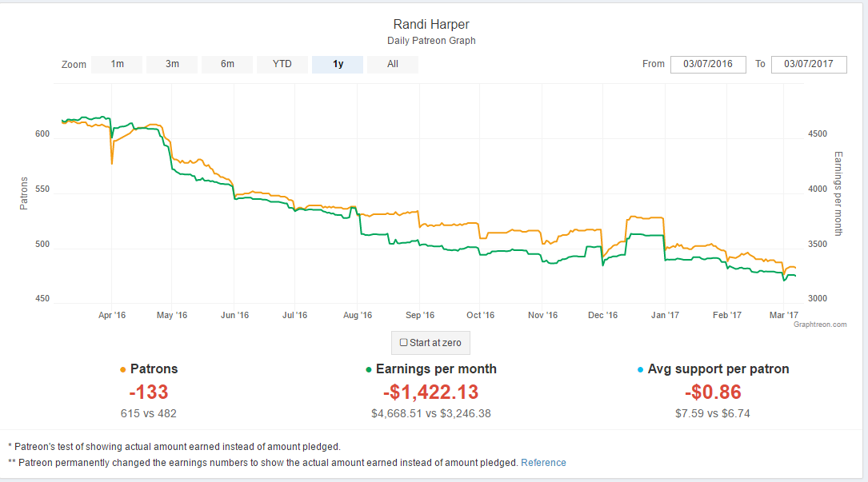Click the $4,668.51 vs $3,246.38 text

coord(430,413)
